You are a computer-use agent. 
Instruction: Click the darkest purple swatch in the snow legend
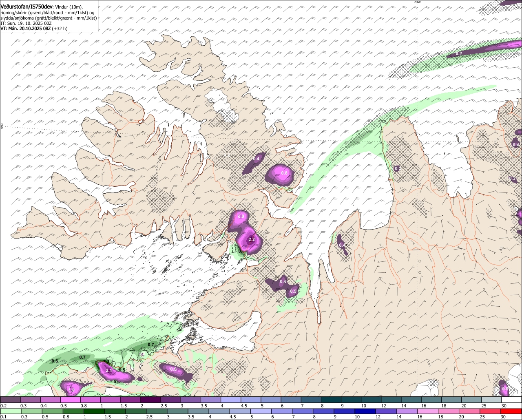tap(150, 400)
